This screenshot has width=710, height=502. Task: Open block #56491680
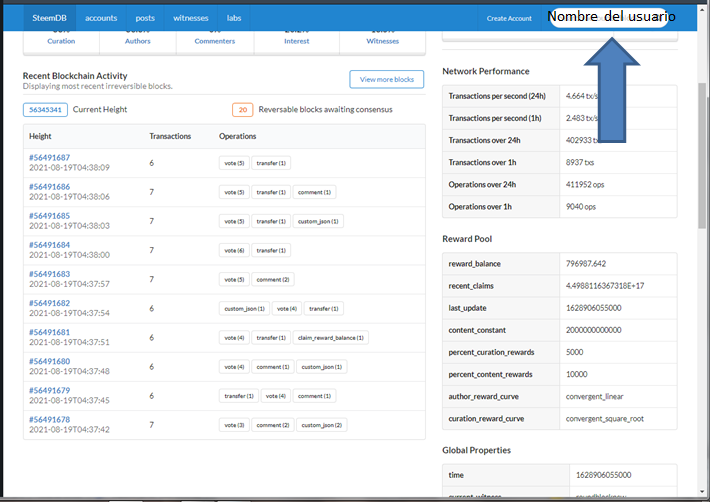click(x=49, y=361)
